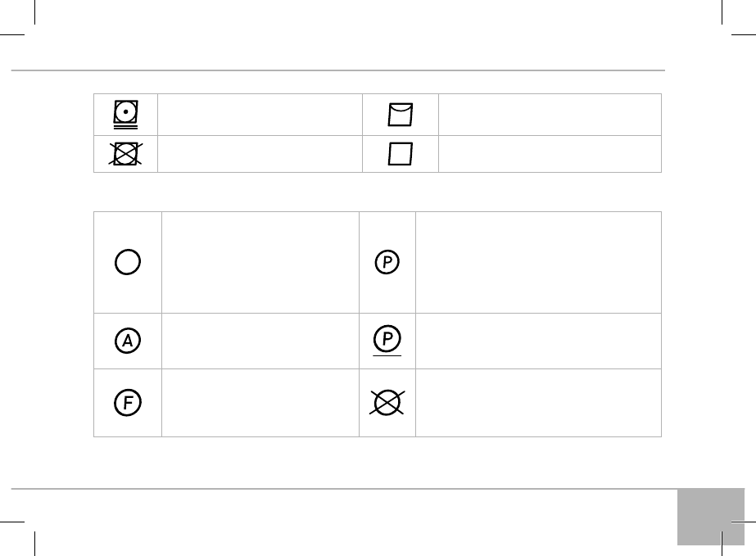Click the circled P symbol with underline
The image size is (756, 556).
click(387, 339)
